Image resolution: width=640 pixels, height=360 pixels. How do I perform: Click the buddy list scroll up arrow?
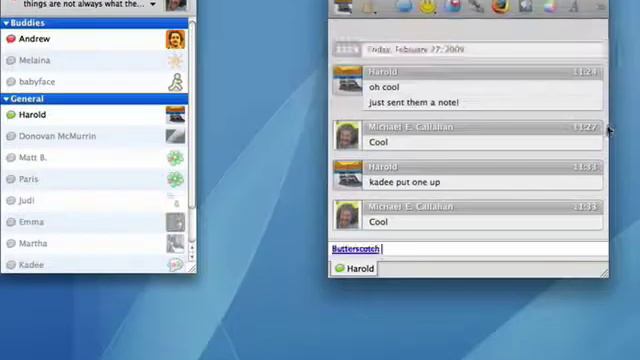coord(192,248)
